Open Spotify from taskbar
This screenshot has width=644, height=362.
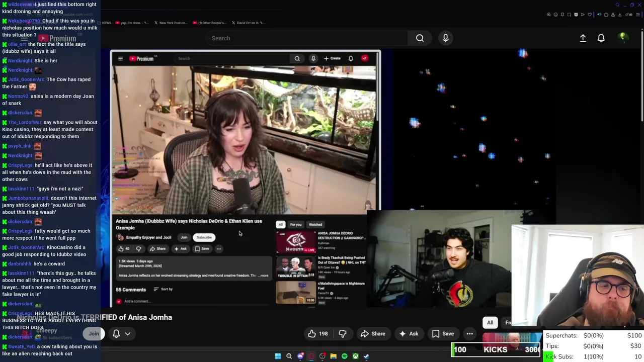(344, 356)
